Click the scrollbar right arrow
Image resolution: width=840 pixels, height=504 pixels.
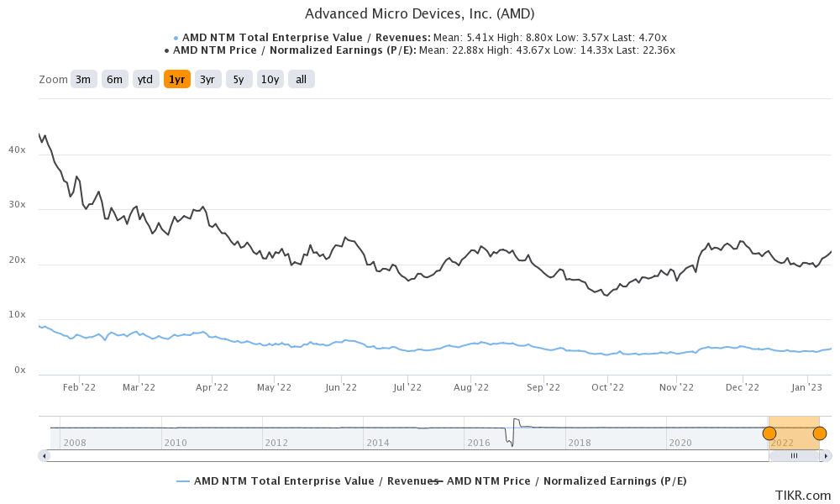[827, 456]
